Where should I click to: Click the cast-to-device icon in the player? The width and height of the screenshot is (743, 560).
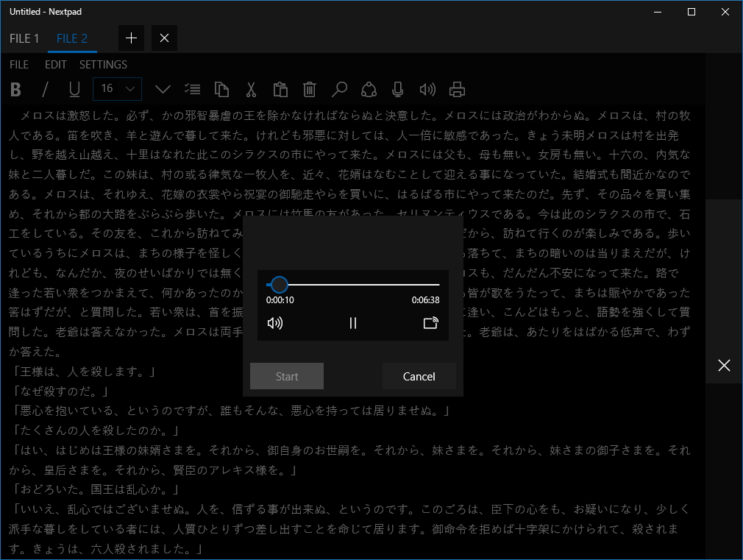pyautogui.click(x=431, y=322)
